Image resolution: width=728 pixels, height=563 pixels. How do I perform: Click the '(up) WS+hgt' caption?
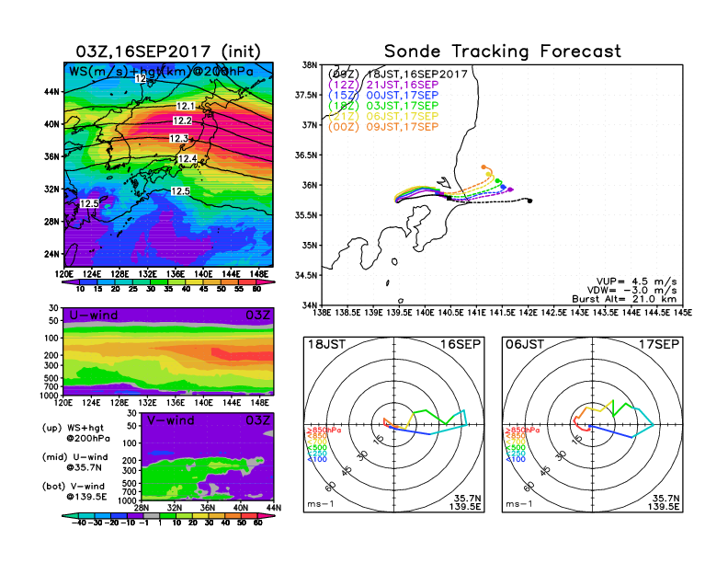click(73, 428)
